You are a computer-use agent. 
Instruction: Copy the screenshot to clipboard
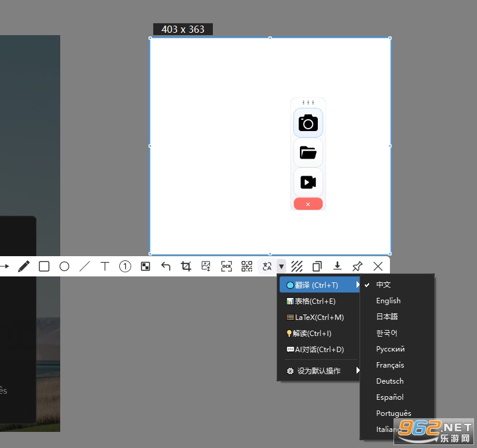(317, 266)
